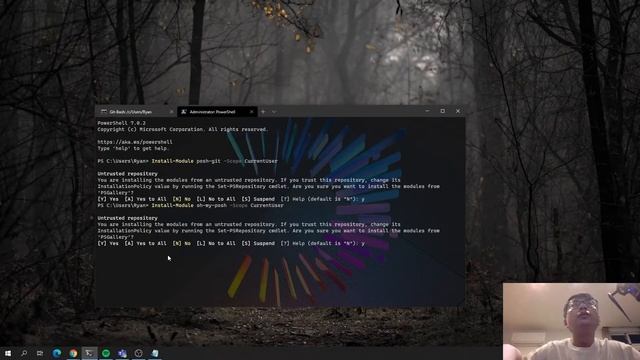Focus Windows Terminal taskbar icon
Image resolution: width=640 pixels, height=360 pixels.
89,353
